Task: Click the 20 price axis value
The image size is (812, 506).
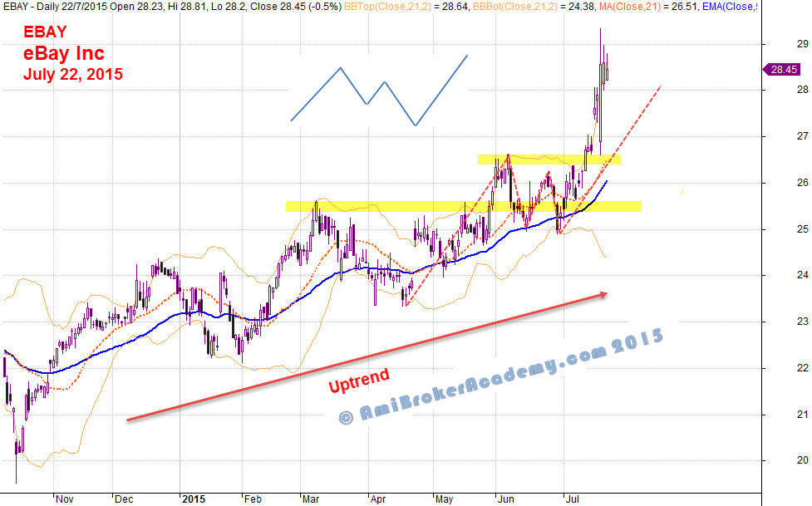Action: click(x=802, y=460)
